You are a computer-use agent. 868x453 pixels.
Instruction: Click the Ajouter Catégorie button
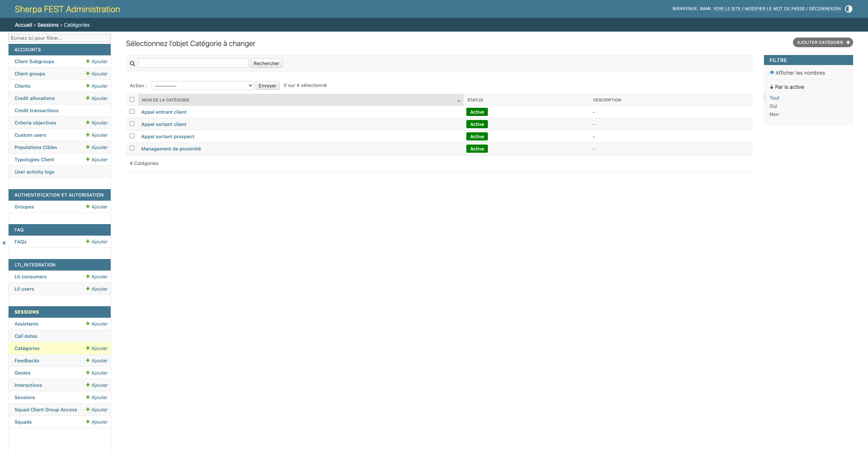pos(823,42)
